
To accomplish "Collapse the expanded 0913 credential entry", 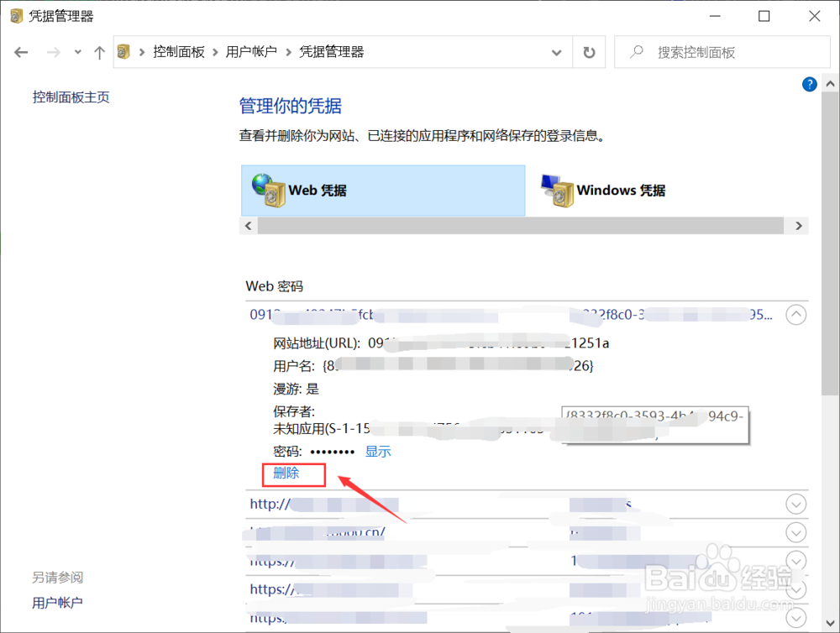I will (x=795, y=314).
